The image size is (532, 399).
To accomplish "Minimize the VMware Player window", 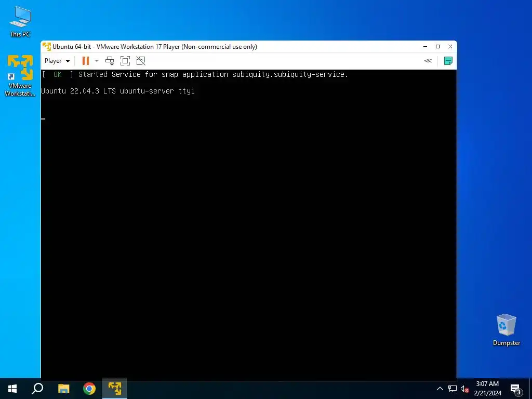I will pyautogui.click(x=425, y=46).
